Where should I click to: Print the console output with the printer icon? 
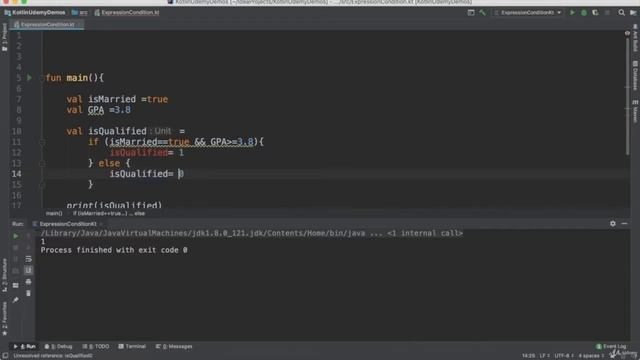pyautogui.click(x=28, y=282)
